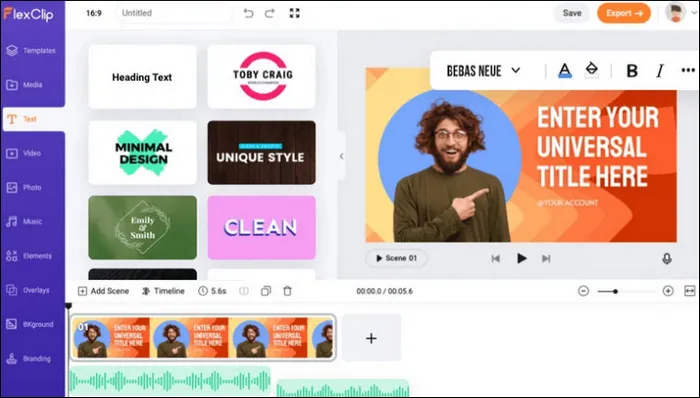Click the redo arrow icon
Image resolution: width=700 pixels, height=398 pixels.
click(x=270, y=13)
